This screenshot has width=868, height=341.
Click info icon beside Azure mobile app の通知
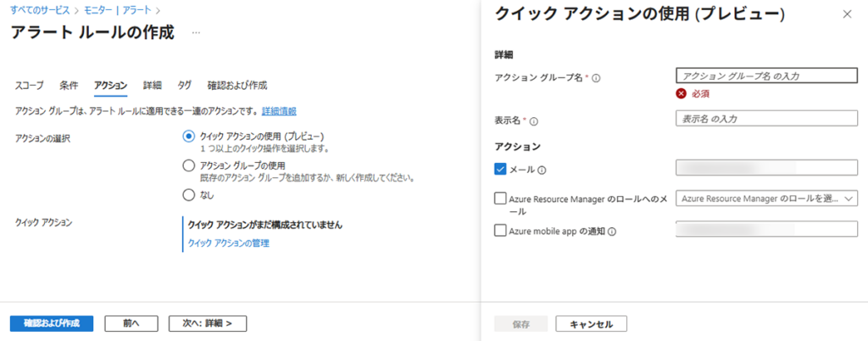click(x=610, y=231)
